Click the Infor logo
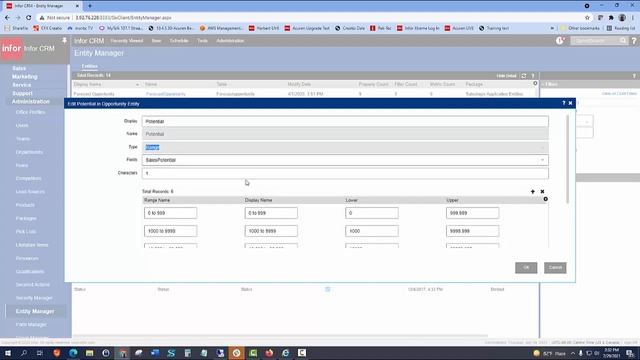This screenshot has height=360, width=640. (11, 48)
